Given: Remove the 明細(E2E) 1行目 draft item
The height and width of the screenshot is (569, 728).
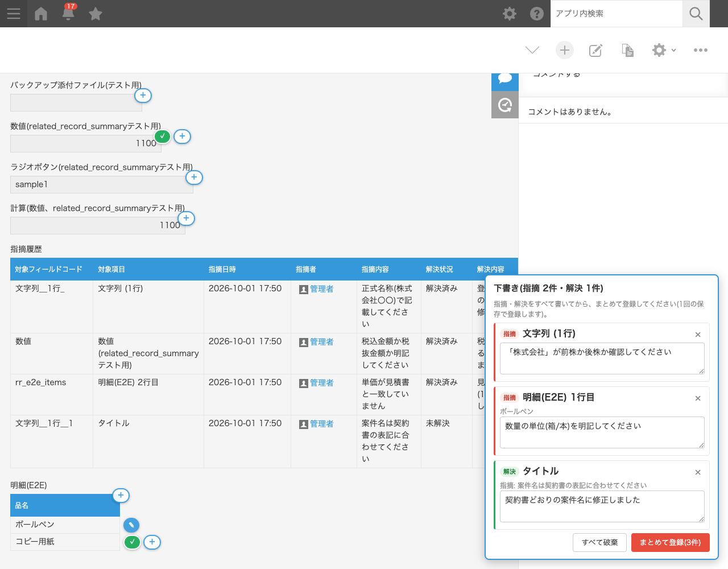Looking at the screenshot, I should click(698, 398).
